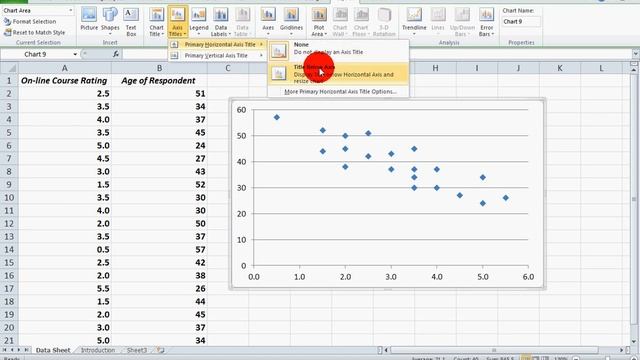
Task: Choose Title Below Axis option
Action: (x=338, y=74)
